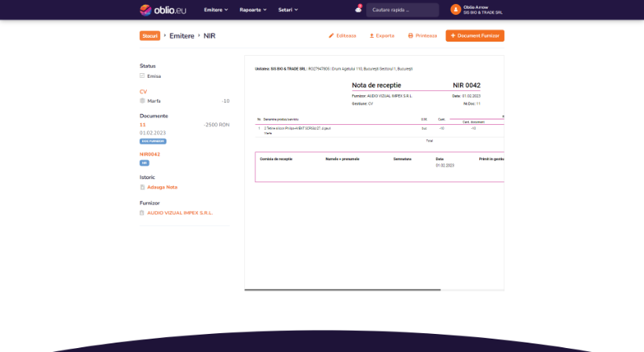
Task: Open the Setari dropdown menu
Action: pos(288,10)
